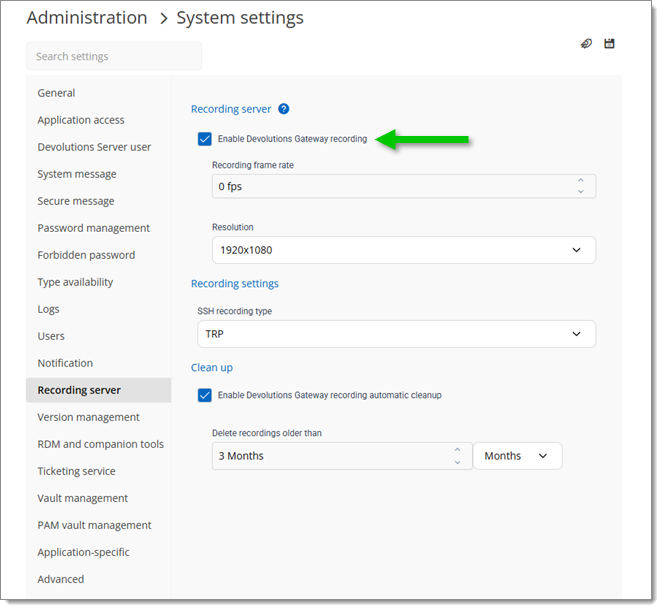The image size is (662, 610).
Task: Click the System settings breadcrumb
Action: pos(240,18)
